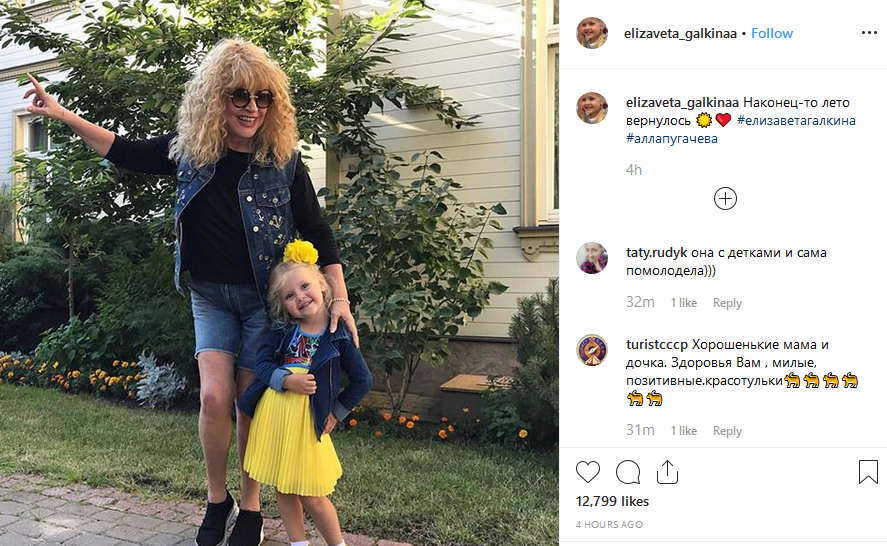The image size is (887, 546).
Task: Open turistcccp avatar picture
Action: [592, 350]
